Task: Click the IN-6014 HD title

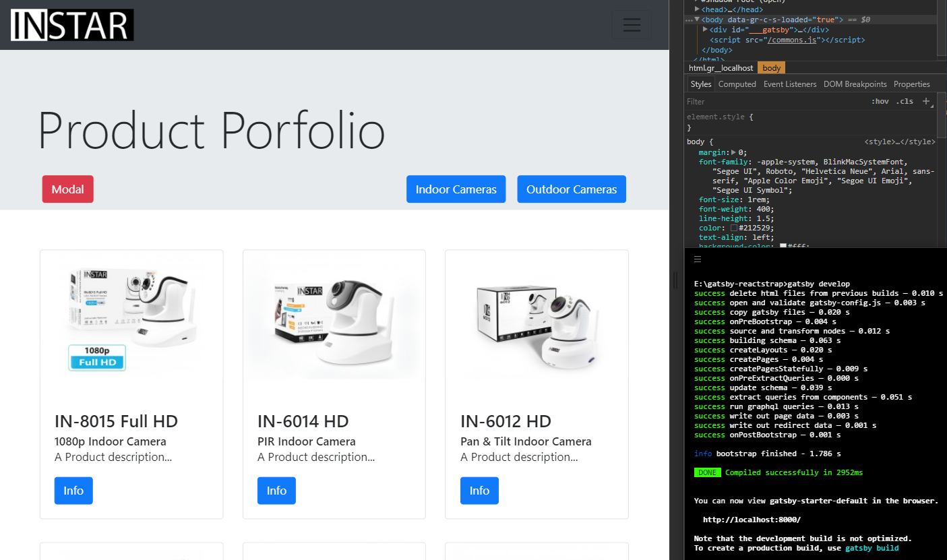Action: [303, 422]
